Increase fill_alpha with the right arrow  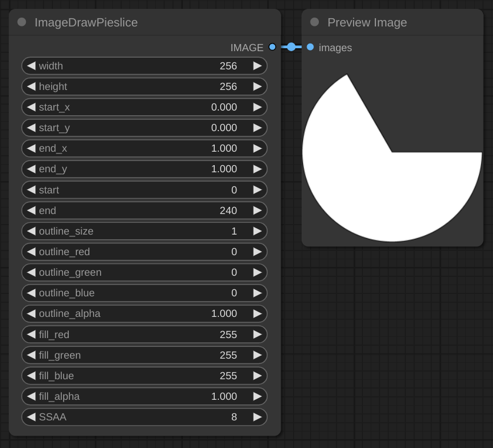[x=257, y=396]
